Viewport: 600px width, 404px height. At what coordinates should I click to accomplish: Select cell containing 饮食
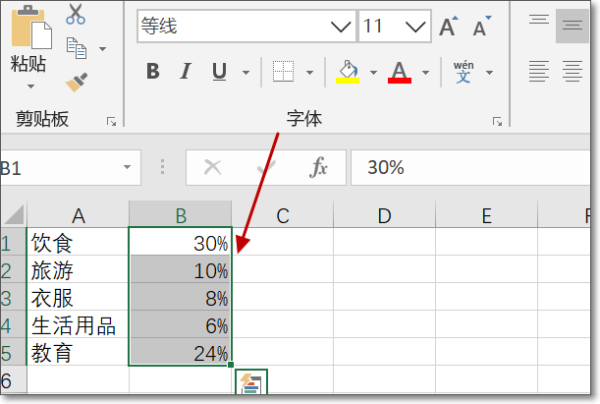[78, 242]
